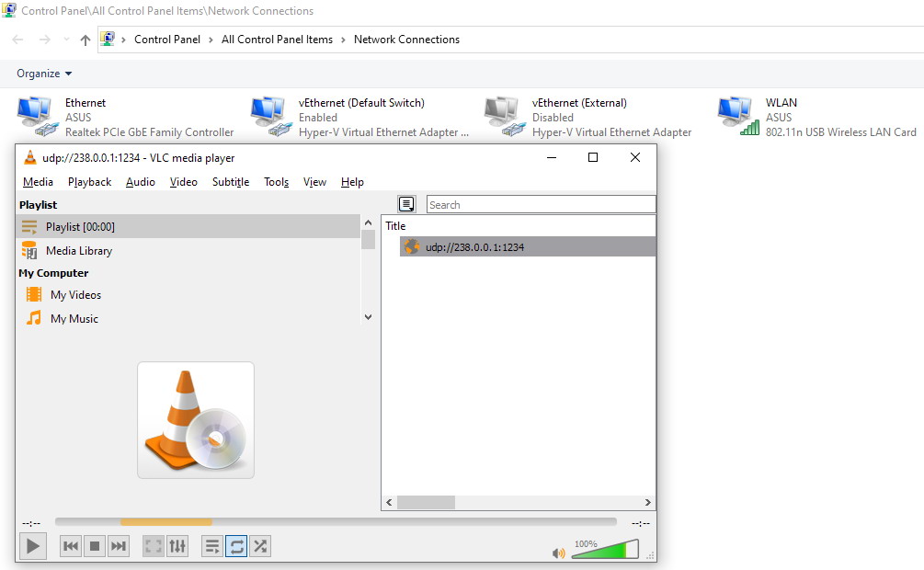Open the Media menu

click(38, 182)
